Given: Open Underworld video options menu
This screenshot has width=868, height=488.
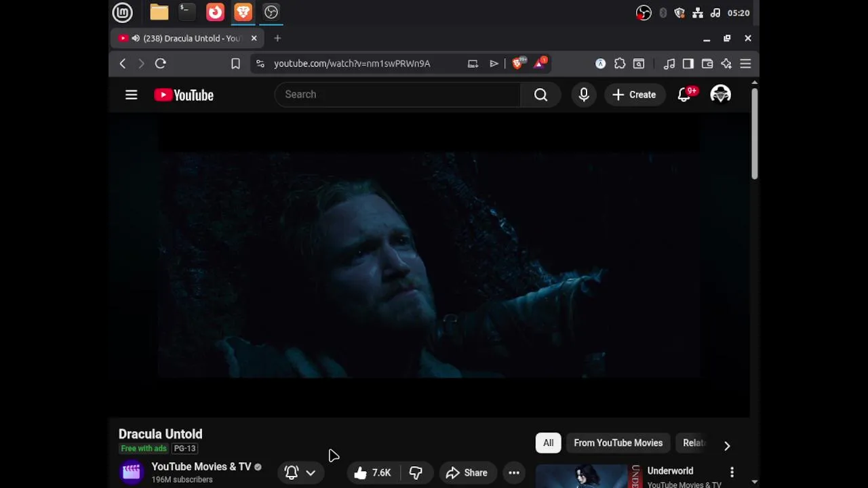Looking at the screenshot, I should coord(732,472).
